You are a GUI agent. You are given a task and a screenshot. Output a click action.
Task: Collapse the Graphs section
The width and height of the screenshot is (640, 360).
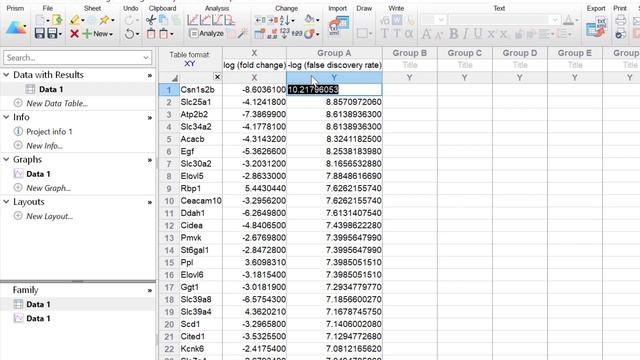[x=6, y=160]
